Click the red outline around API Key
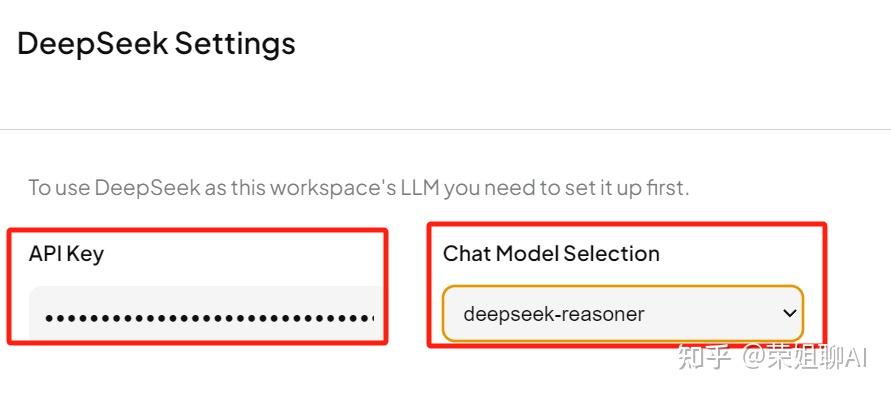Image resolution: width=891 pixels, height=394 pixels. tap(197, 229)
